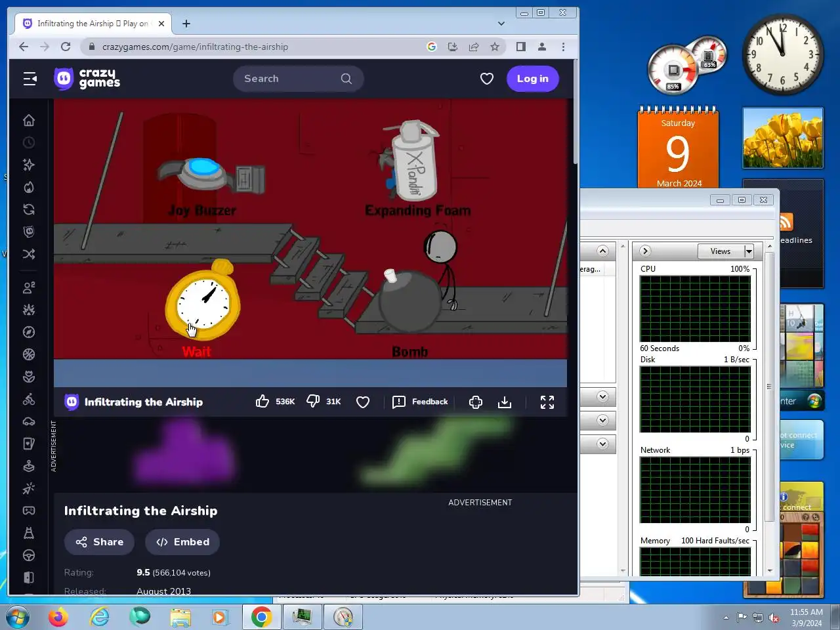Launch Internet Explorer from the taskbar
Viewport: 840px width, 630px height.
[x=99, y=618]
